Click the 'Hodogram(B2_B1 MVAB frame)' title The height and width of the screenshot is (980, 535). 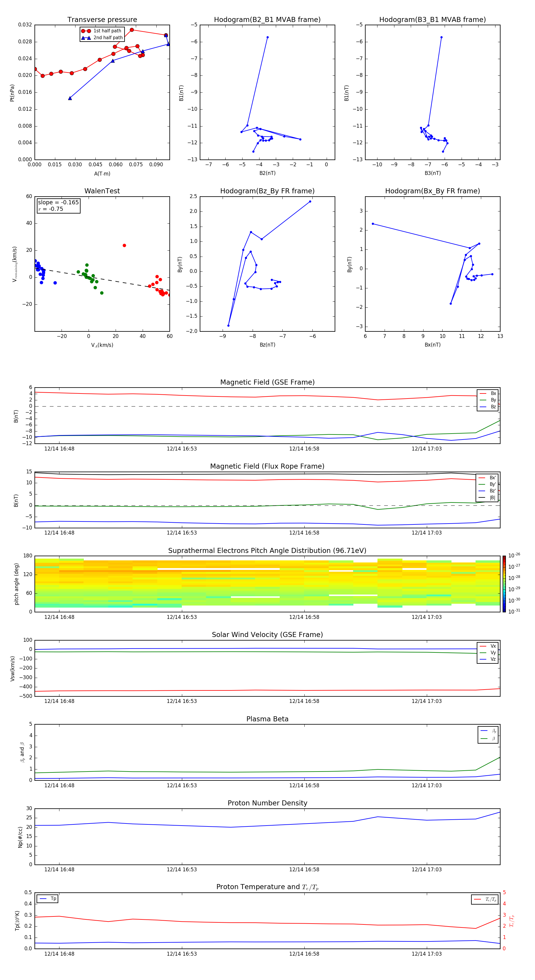(267, 20)
